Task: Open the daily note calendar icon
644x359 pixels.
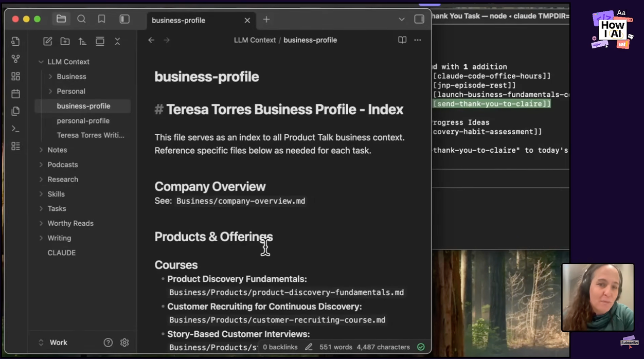Action: coord(16,94)
